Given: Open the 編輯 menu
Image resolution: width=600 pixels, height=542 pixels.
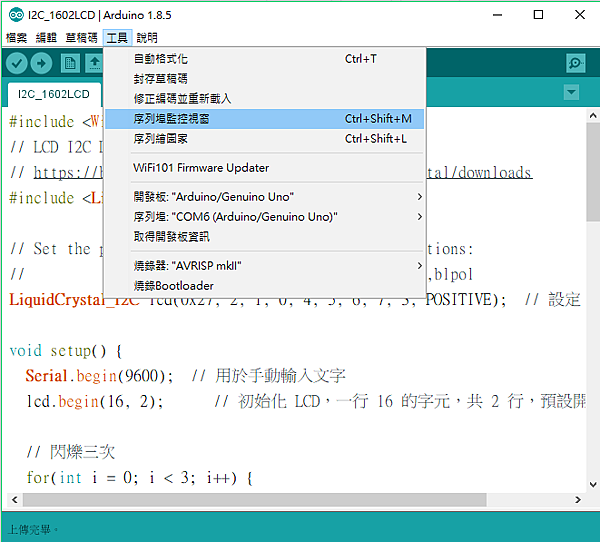Looking at the screenshot, I should (46, 38).
